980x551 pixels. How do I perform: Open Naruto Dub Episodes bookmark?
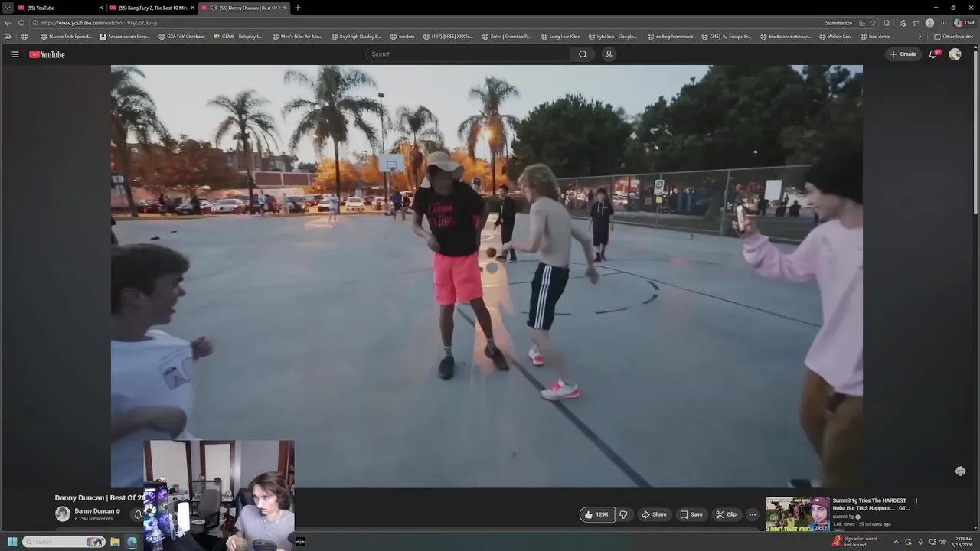click(x=66, y=37)
